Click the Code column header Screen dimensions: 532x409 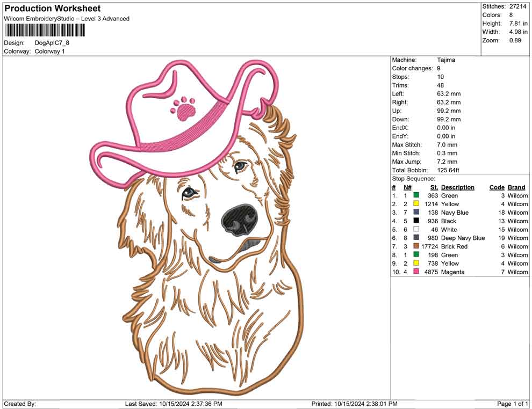[497, 187]
